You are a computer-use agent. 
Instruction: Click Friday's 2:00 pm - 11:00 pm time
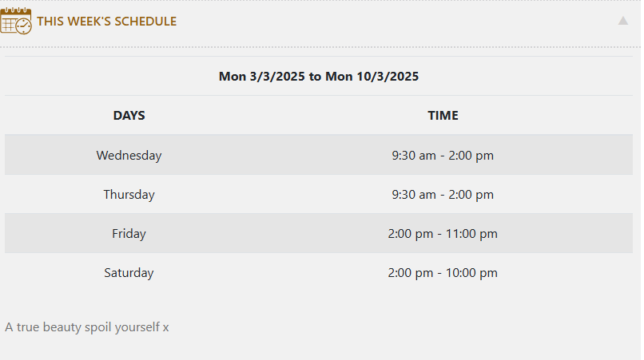[x=443, y=234]
